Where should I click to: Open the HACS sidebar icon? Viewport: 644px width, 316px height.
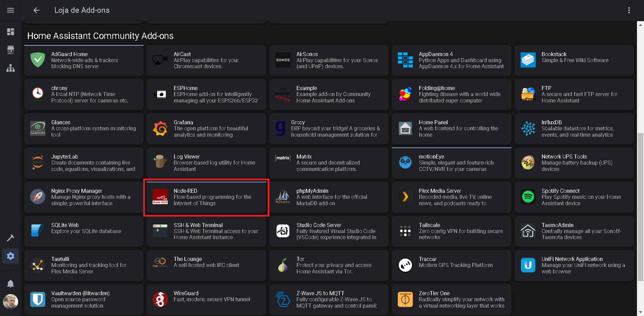coord(10,50)
